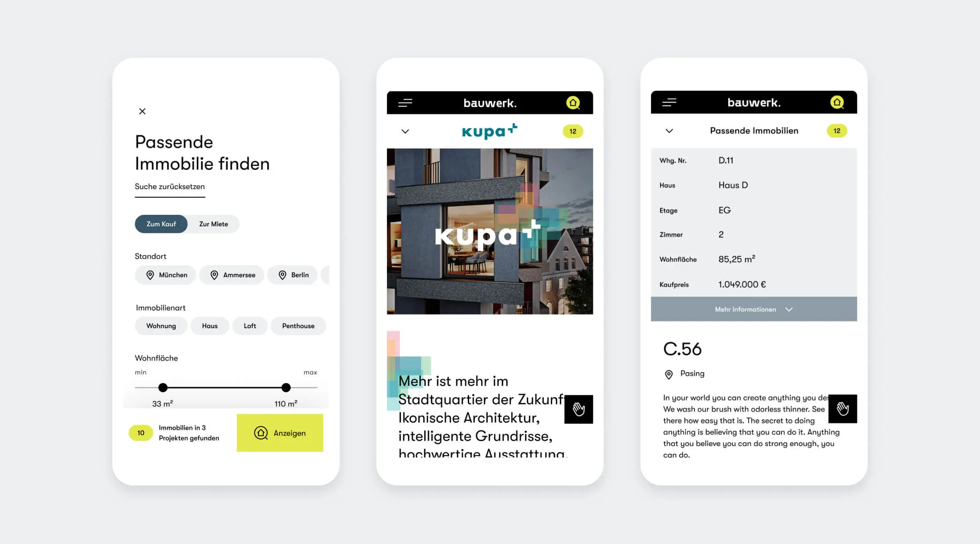Select the Wohnung property type filter

pyautogui.click(x=161, y=325)
